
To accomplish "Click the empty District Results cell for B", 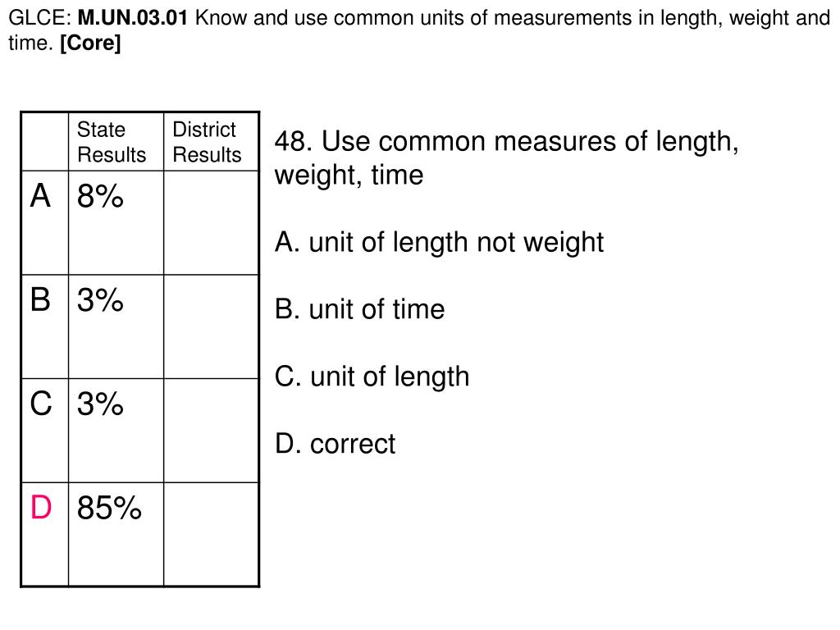I will pyautogui.click(x=211, y=326).
